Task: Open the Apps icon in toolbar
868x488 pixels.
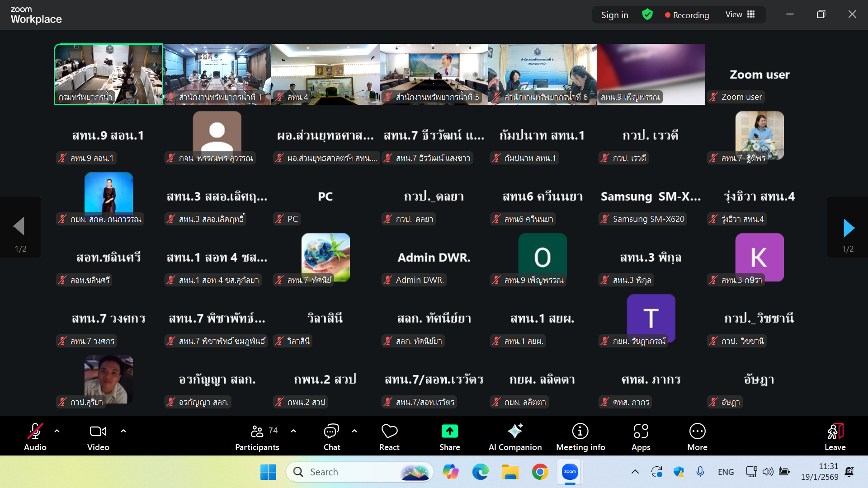Action: click(x=641, y=432)
